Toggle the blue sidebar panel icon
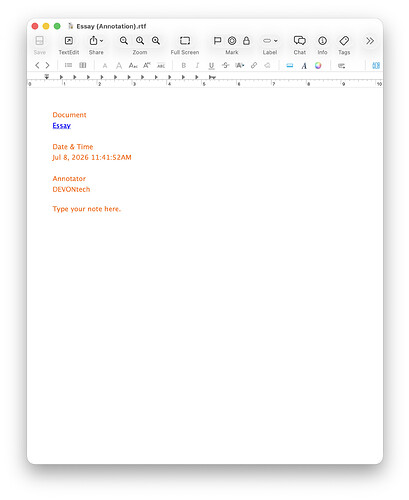The image size is (409, 500). (x=376, y=66)
